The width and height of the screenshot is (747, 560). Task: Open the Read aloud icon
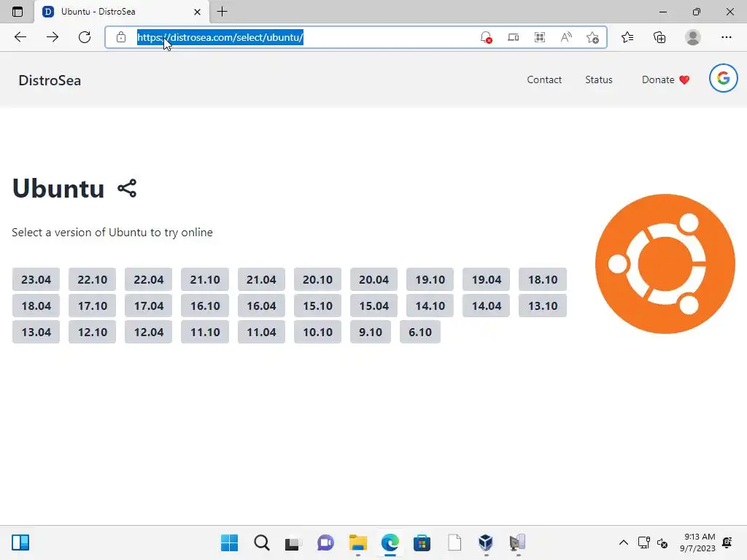point(566,37)
